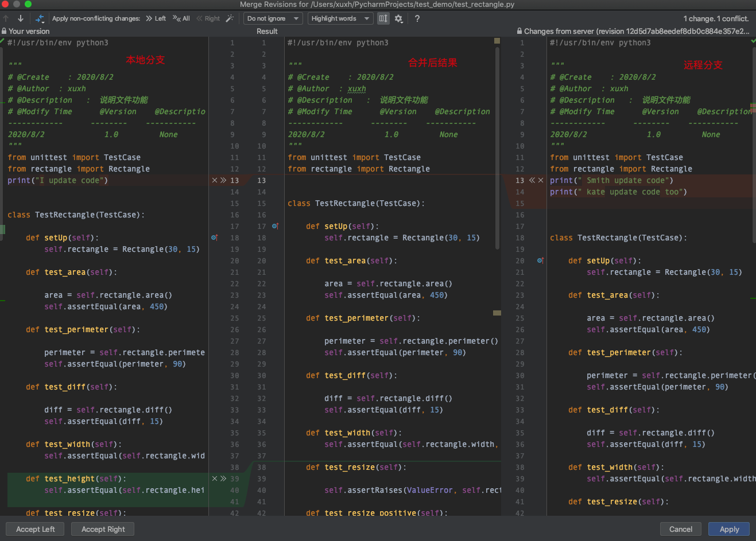Ignore left change at line 13 (X)

215,180
